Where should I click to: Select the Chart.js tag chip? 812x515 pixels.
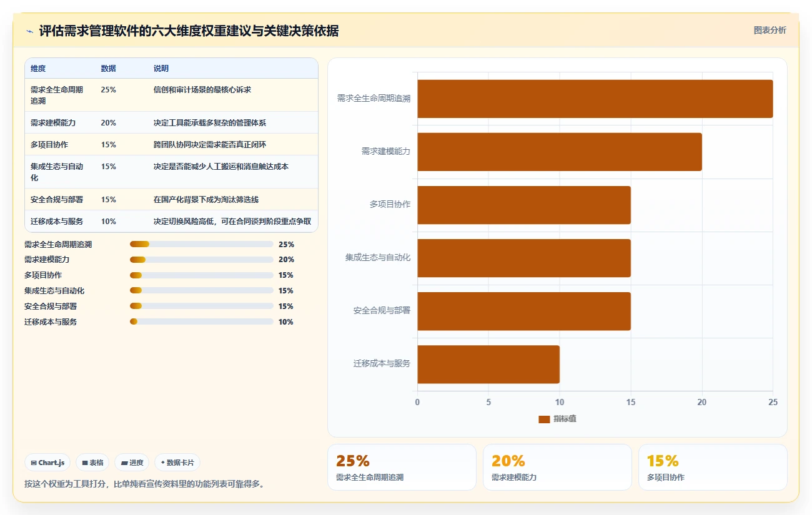(47, 463)
